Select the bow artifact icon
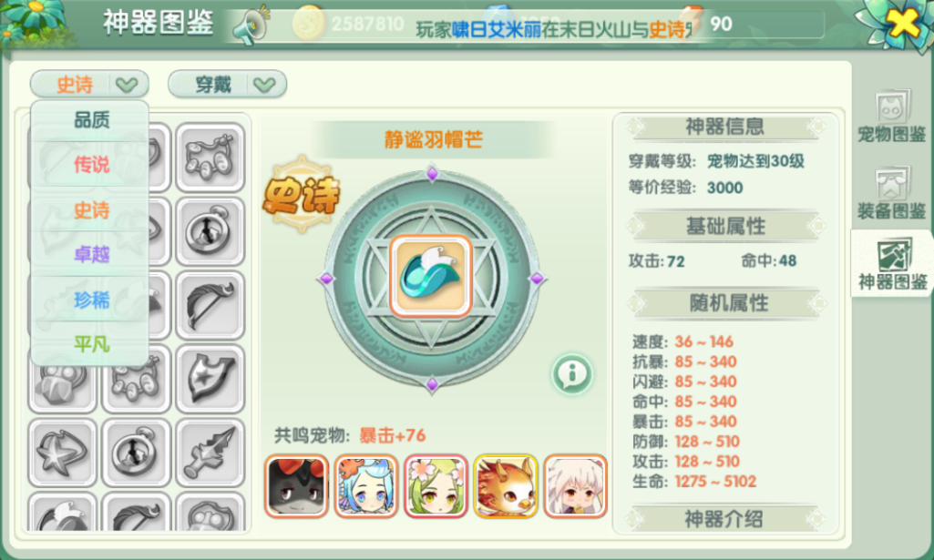This screenshot has width=934, height=560. [x=210, y=305]
